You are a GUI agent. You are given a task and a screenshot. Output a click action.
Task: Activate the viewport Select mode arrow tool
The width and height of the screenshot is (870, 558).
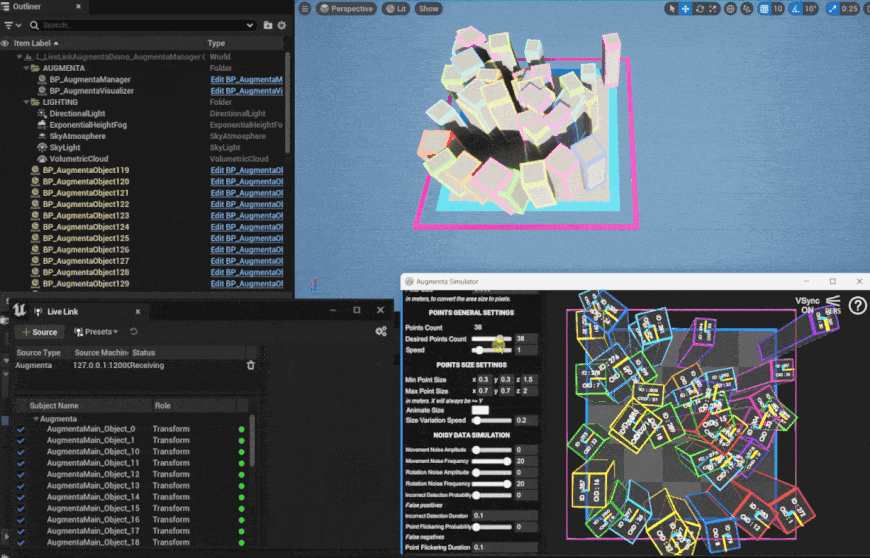[x=672, y=9]
